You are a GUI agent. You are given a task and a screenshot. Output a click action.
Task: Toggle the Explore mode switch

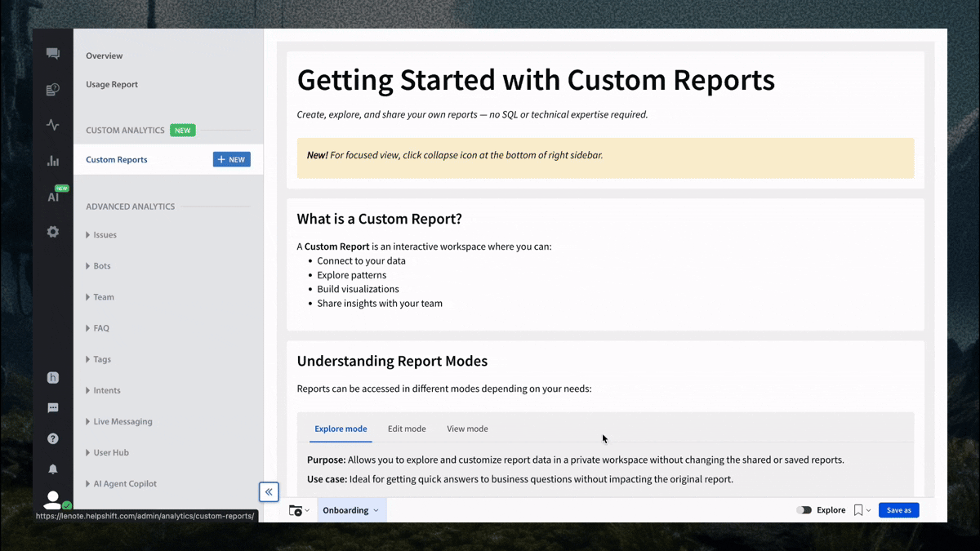click(804, 510)
